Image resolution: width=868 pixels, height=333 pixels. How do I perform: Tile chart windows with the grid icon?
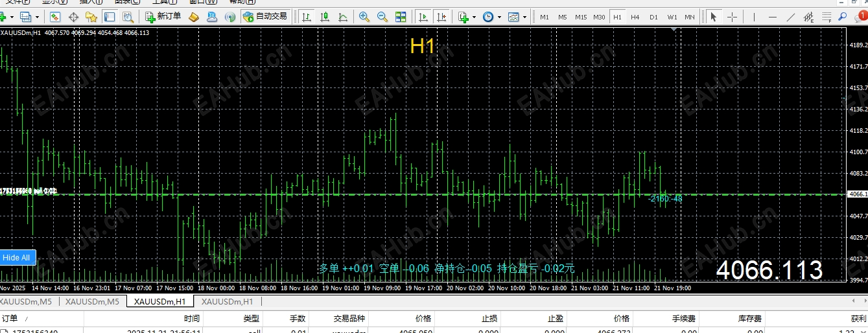pos(402,16)
